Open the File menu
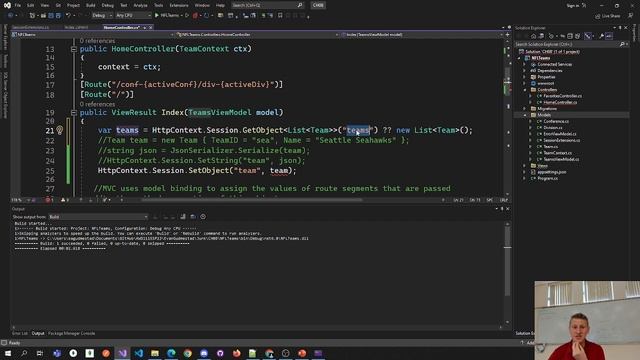The height and width of the screenshot is (360, 640). [18, 5]
